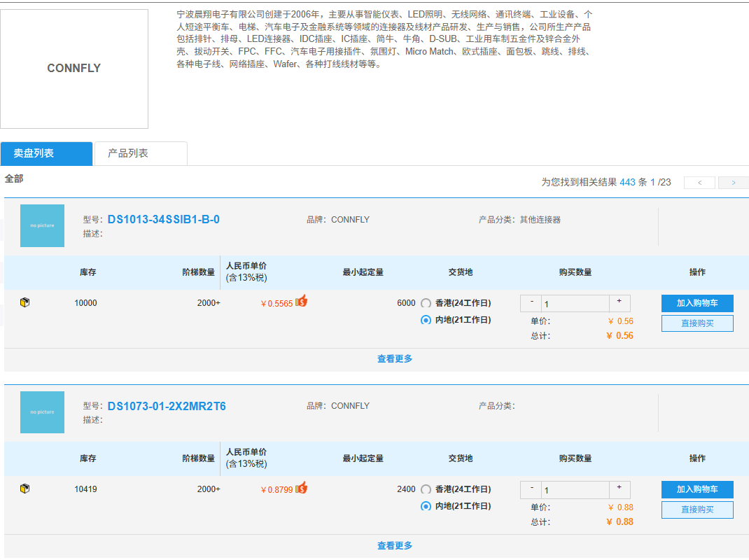Click the 443 results count
This screenshot has width=749, height=560.
tap(627, 182)
